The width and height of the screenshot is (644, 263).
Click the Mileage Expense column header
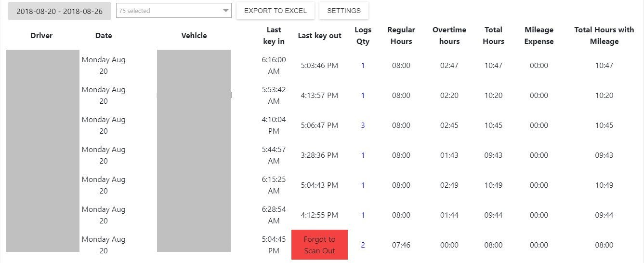[x=539, y=36]
